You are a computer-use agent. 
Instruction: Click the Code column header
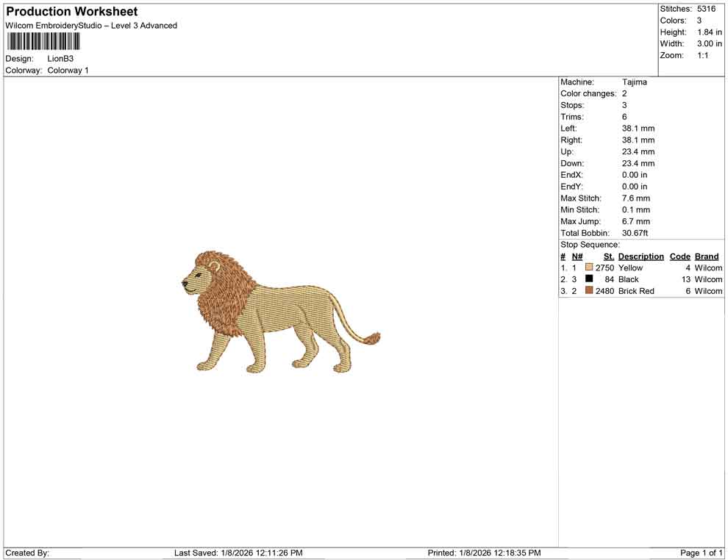coord(679,256)
